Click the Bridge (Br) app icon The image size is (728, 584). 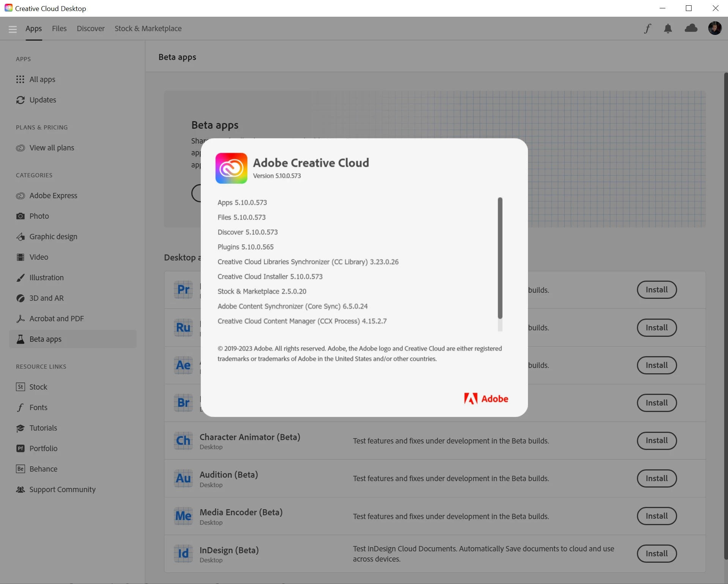click(183, 402)
